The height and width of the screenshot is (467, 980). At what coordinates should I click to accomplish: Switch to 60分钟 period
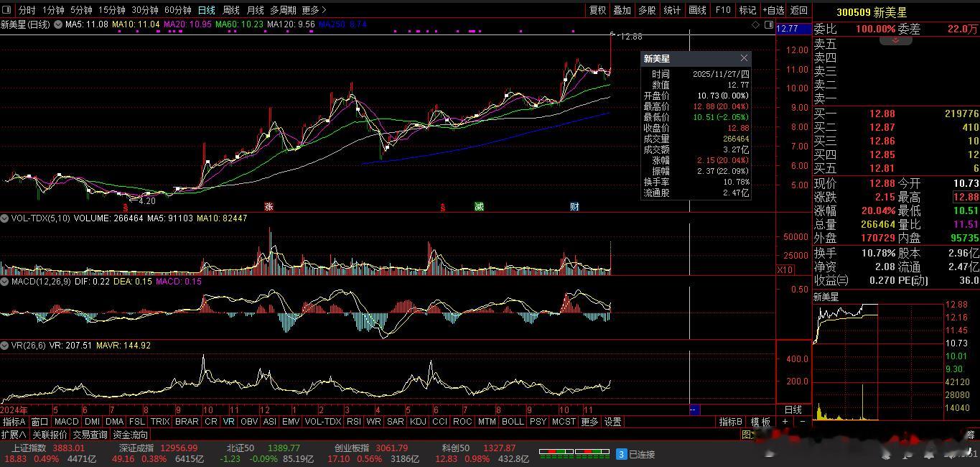178,10
